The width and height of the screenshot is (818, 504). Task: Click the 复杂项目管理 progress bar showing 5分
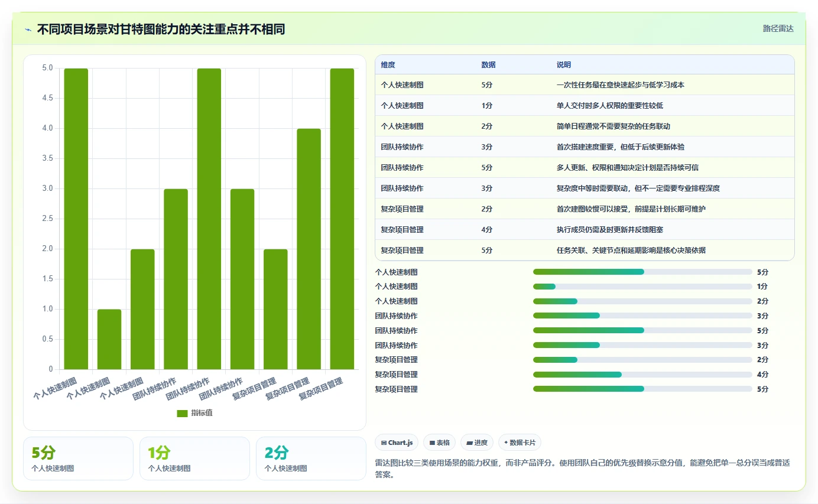point(642,389)
